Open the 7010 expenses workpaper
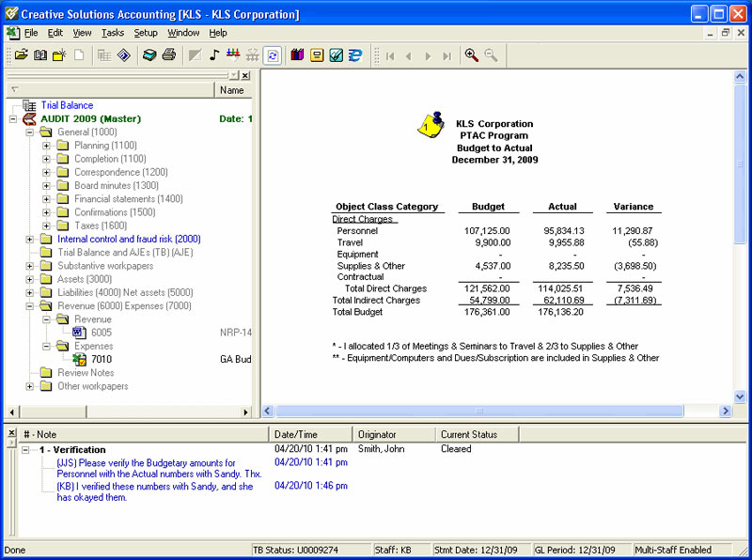752x560 pixels. click(x=101, y=359)
